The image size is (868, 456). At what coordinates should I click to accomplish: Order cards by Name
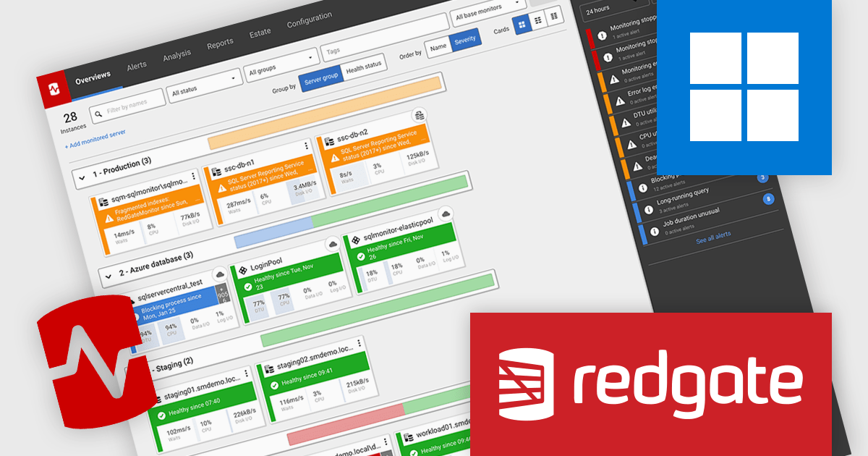[438, 46]
